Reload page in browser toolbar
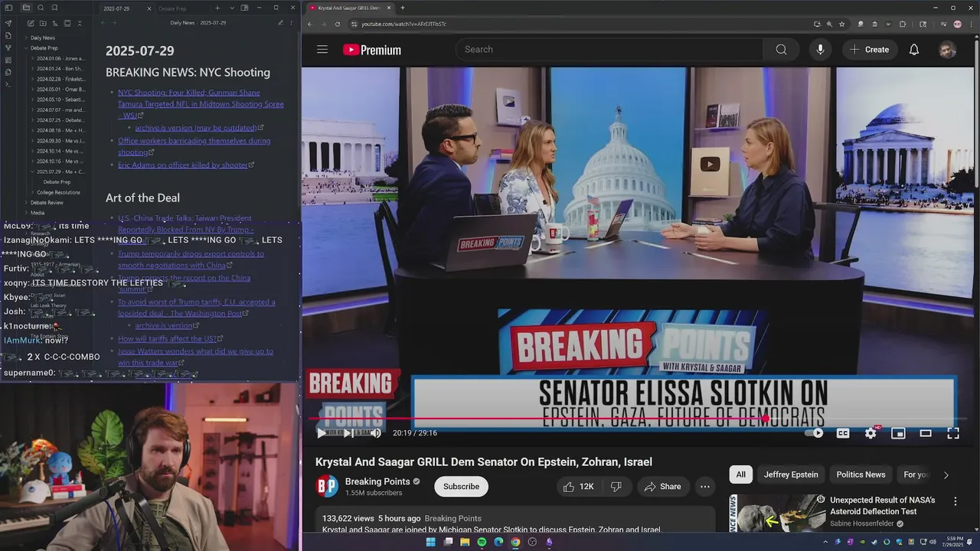 point(338,24)
